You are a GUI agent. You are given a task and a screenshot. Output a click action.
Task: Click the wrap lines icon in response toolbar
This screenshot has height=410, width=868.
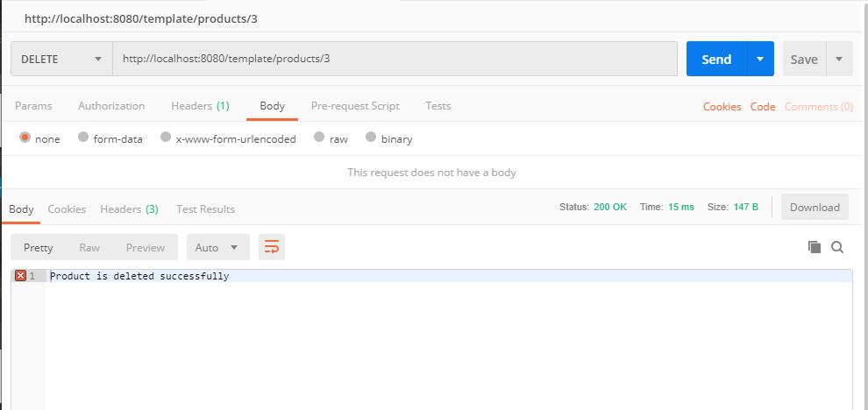pyautogui.click(x=272, y=248)
